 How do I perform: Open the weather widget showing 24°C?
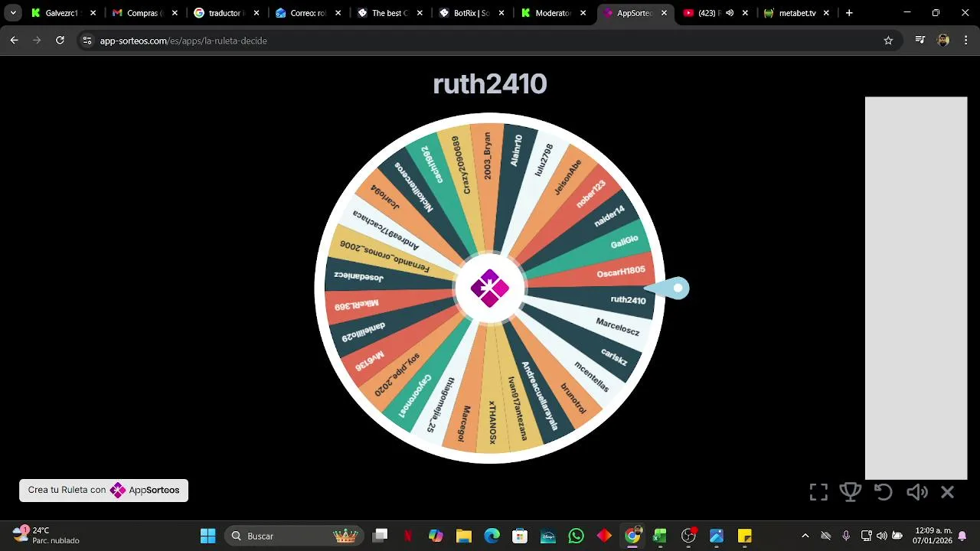[x=46, y=536]
